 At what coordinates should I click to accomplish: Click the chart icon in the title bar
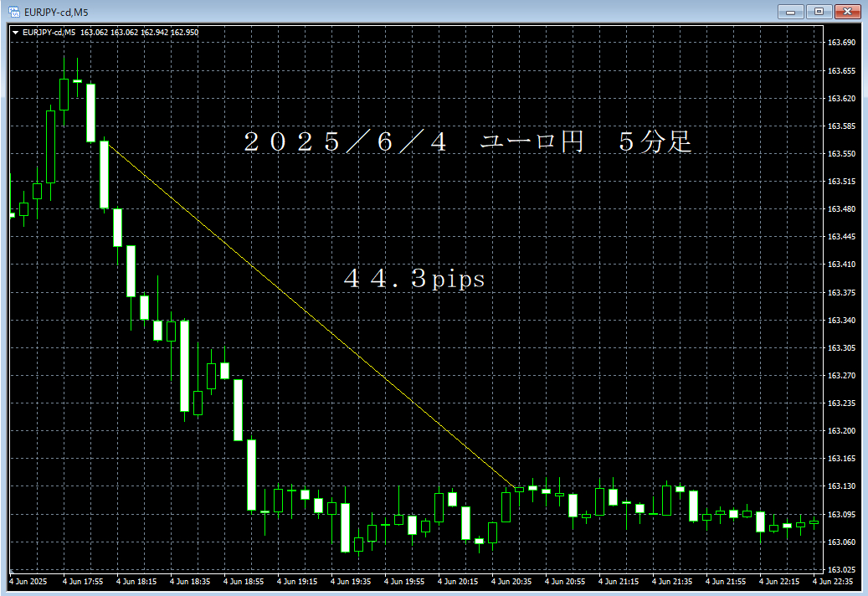(13, 12)
